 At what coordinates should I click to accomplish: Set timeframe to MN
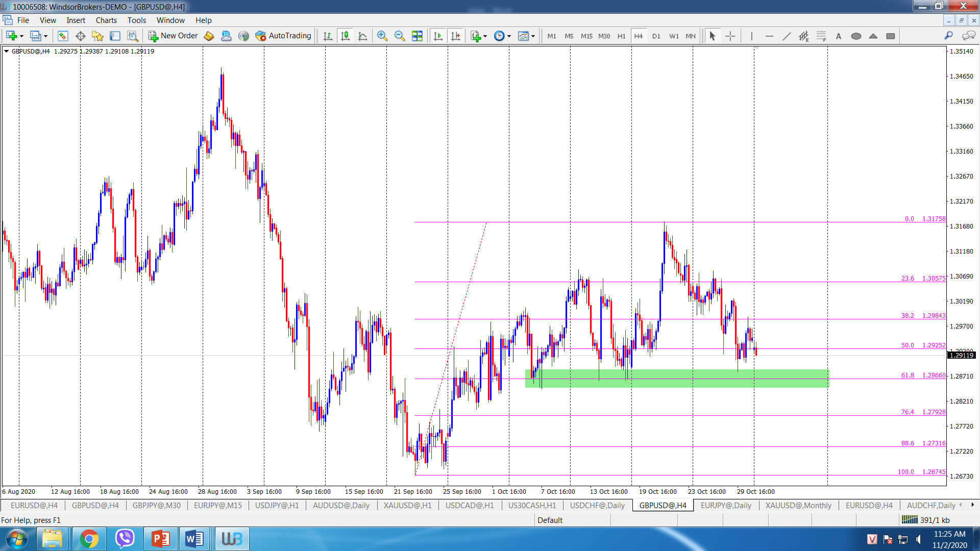(691, 36)
